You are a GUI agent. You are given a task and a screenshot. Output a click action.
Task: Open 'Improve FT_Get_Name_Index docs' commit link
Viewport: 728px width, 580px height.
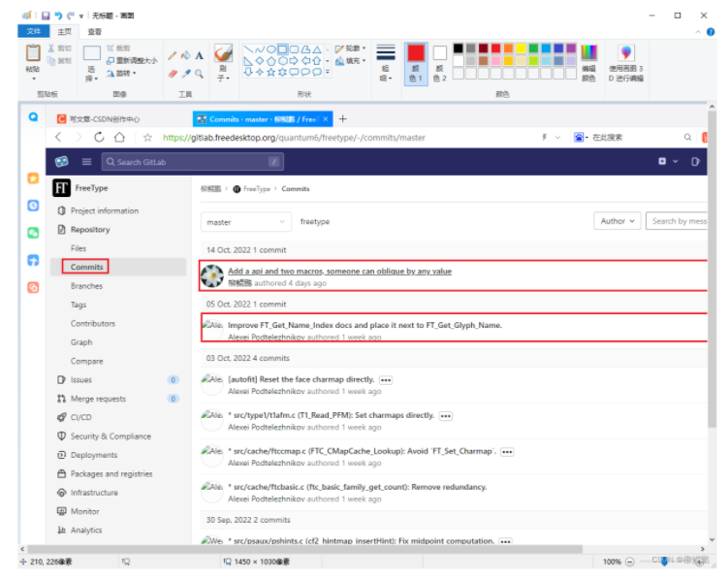pyautogui.click(x=364, y=325)
